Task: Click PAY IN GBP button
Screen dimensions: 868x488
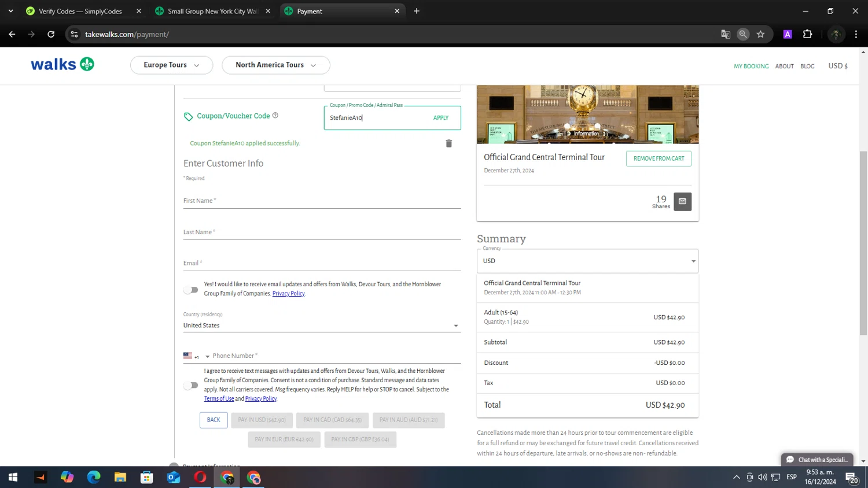Action: click(x=360, y=439)
